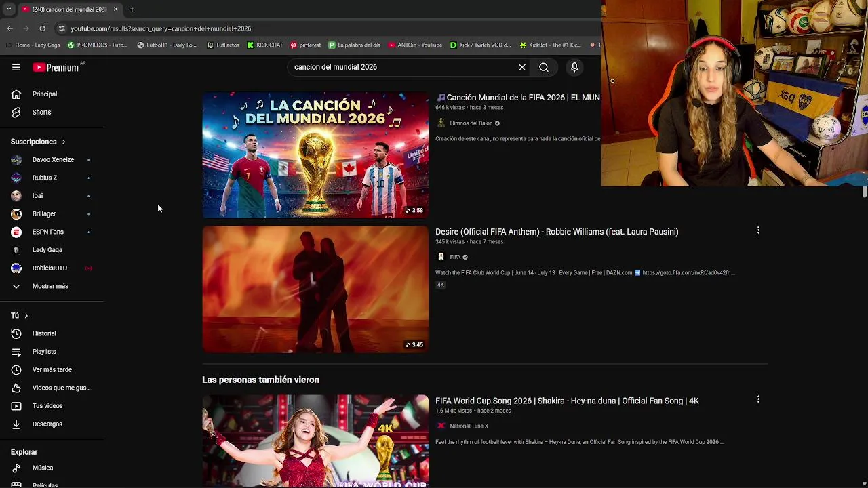
Task: Open Canción Mundial de la FIFA 2026 title
Action: tap(519, 98)
